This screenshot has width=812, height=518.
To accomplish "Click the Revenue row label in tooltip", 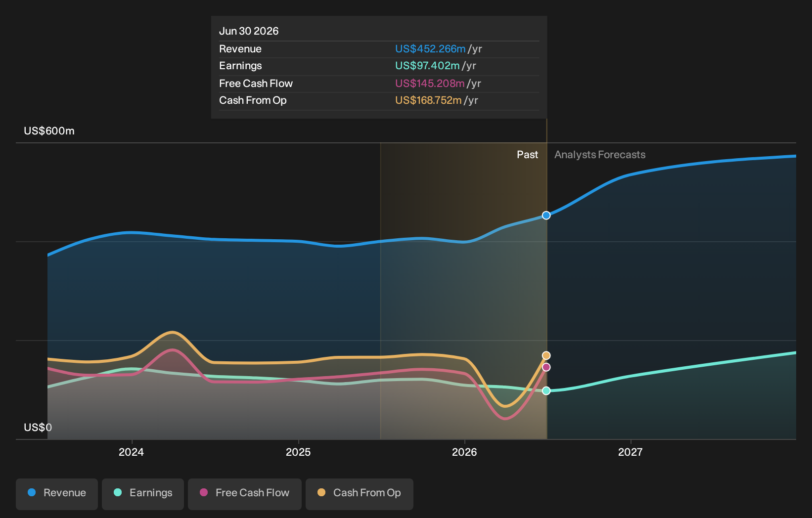I will coord(240,49).
